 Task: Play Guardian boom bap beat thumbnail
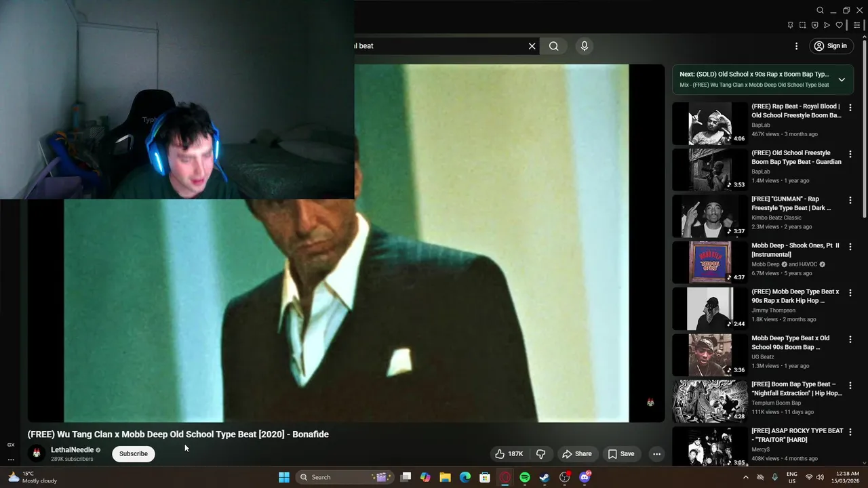pos(710,169)
